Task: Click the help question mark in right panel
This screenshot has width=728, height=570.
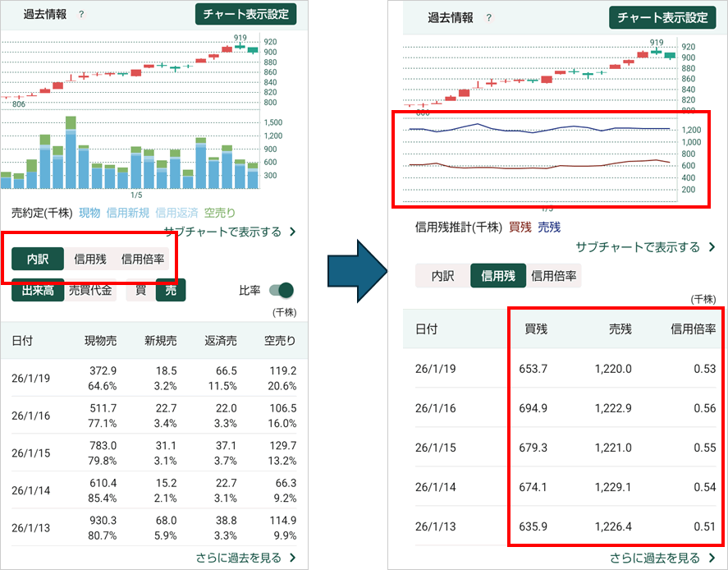Action: point(489,18)
